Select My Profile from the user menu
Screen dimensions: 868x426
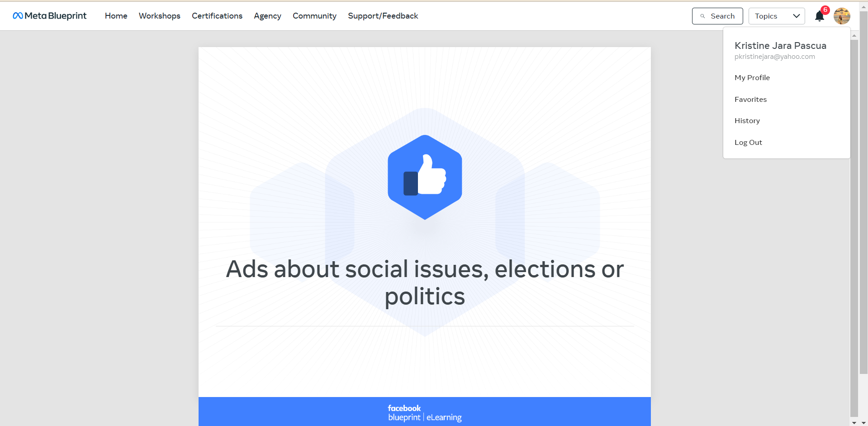point(752,78)
